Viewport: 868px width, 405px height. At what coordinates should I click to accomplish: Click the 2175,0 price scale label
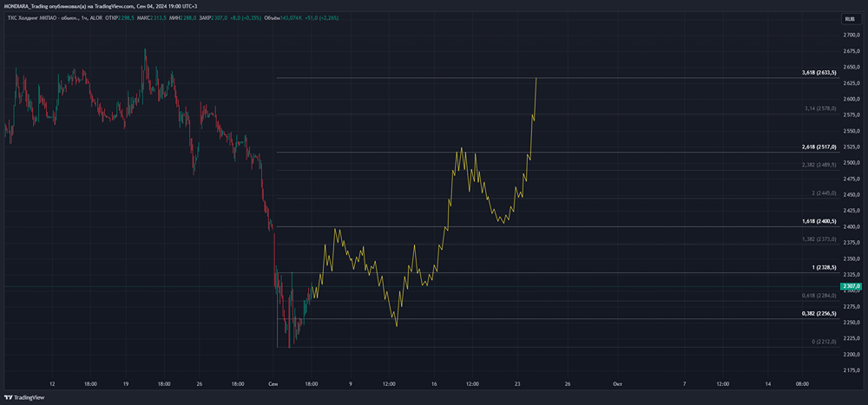coord(850,369)
